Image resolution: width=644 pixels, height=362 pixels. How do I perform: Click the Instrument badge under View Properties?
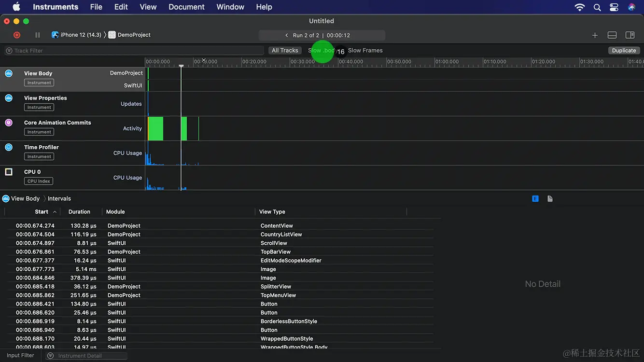pos(39,108)
